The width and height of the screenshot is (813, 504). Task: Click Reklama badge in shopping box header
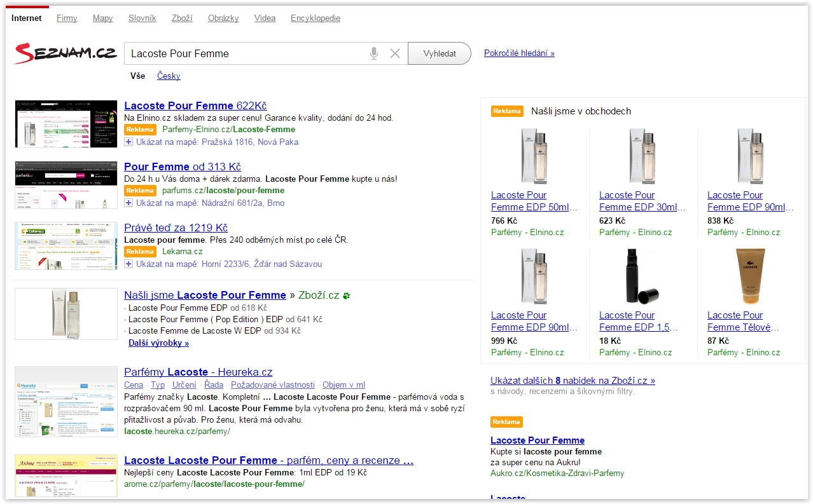point(507,111)
